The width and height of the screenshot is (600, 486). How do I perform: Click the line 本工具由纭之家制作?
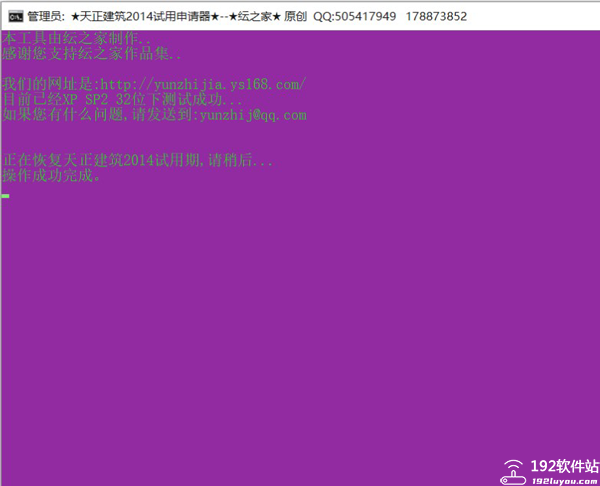tap(76, 38)
